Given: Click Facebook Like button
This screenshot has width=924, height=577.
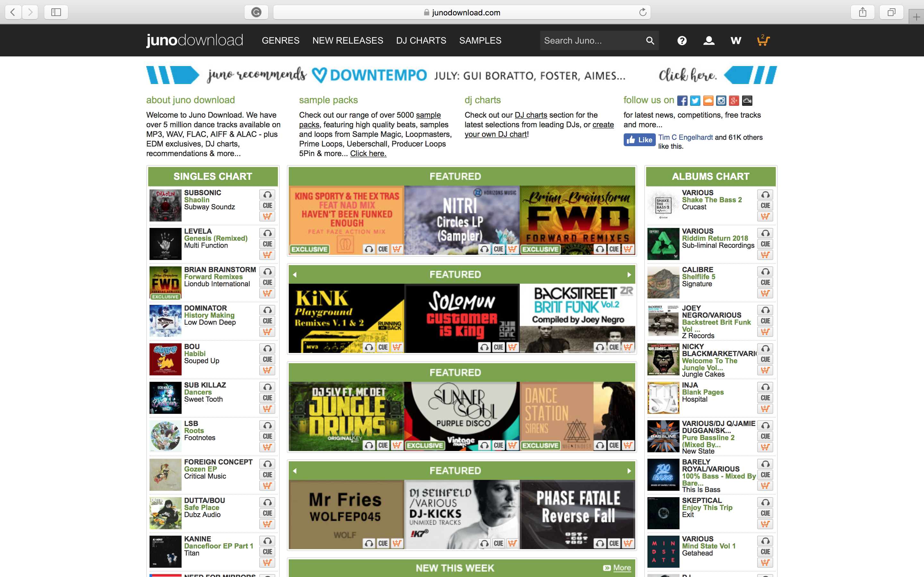Looking at the screenshot, I should point(639,140).
